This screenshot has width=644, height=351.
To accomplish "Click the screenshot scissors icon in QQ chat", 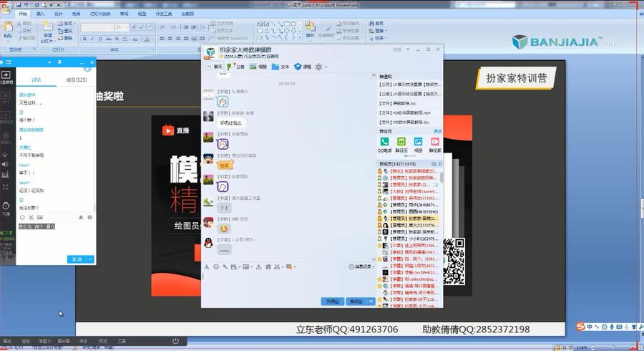I will (x=277, y=266).
